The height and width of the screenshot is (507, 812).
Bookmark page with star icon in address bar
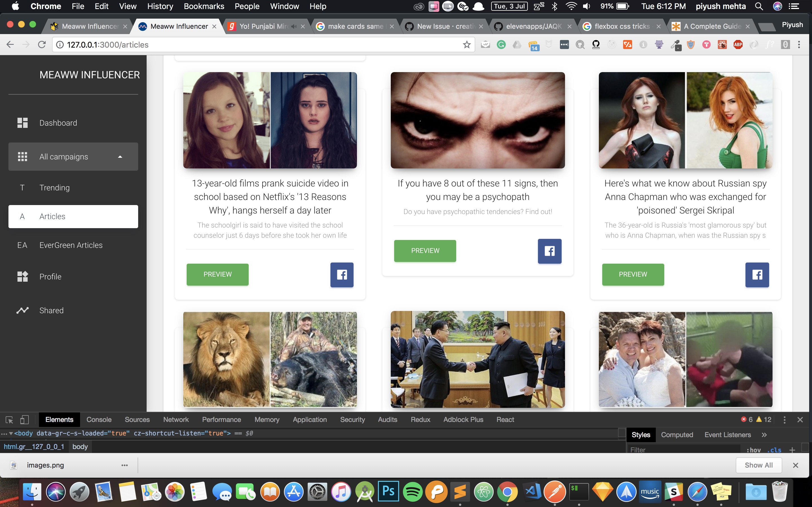[466, 45]
